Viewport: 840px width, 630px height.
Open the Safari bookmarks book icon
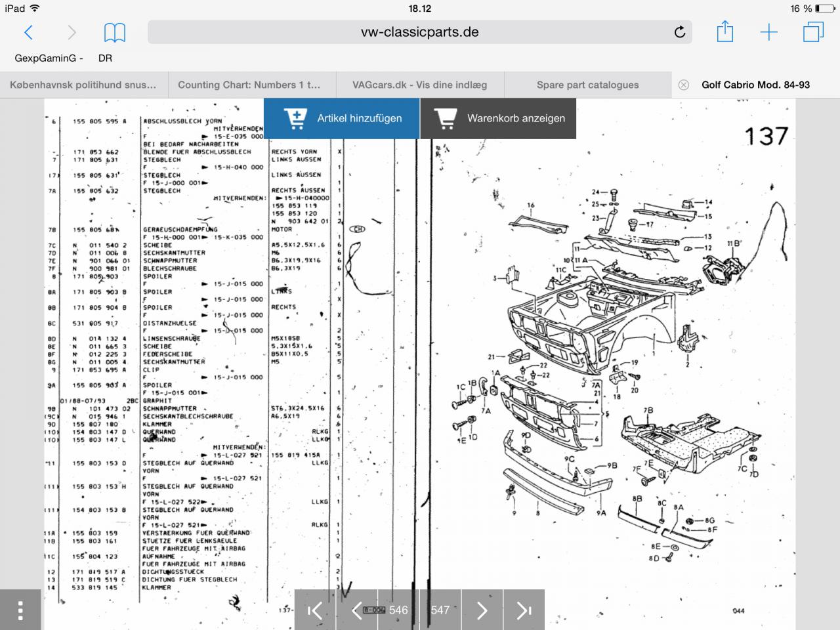(x=115, y=32)
